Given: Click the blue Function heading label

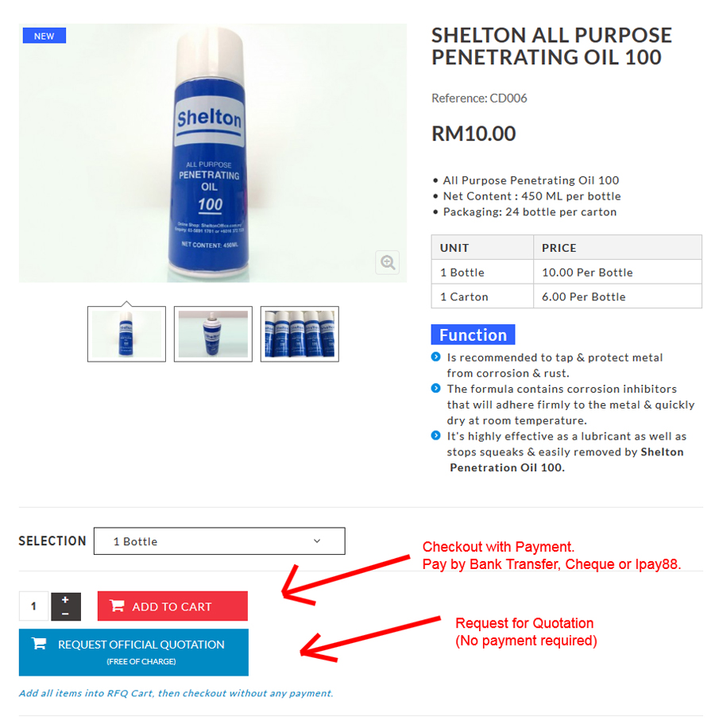Looking at the screenshot, I should pos(473,335).
